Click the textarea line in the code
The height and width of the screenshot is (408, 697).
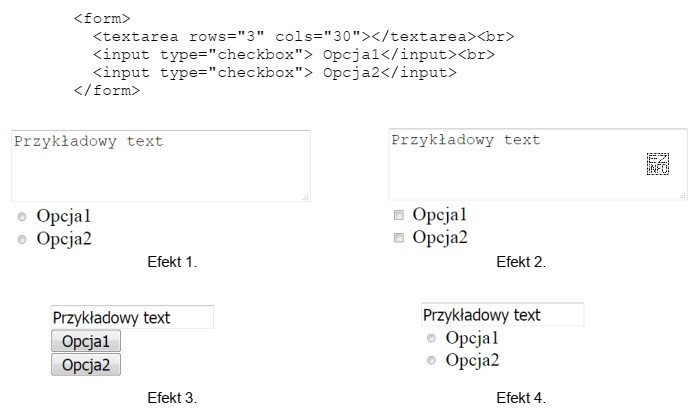click(304, 37)
